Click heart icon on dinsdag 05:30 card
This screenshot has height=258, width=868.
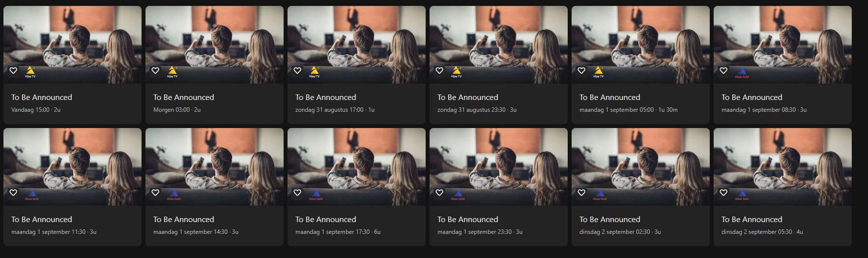point(723,193)
